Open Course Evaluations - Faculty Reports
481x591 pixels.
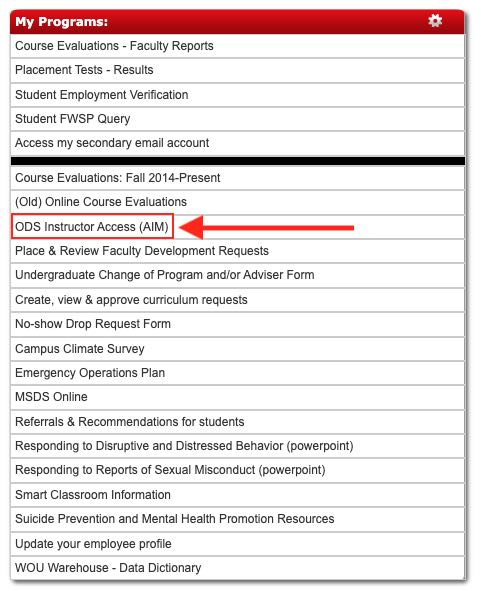[x=114, y=46]
